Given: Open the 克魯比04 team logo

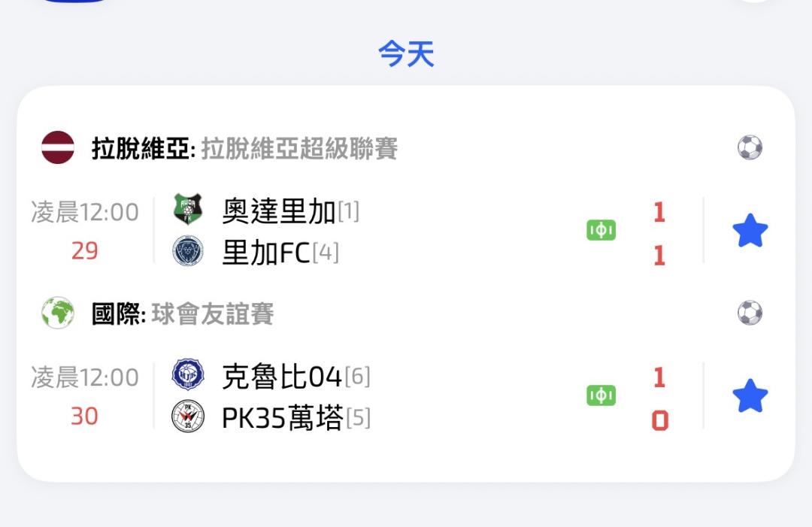Looking at the screenshot, I should (x=187, y=375).
